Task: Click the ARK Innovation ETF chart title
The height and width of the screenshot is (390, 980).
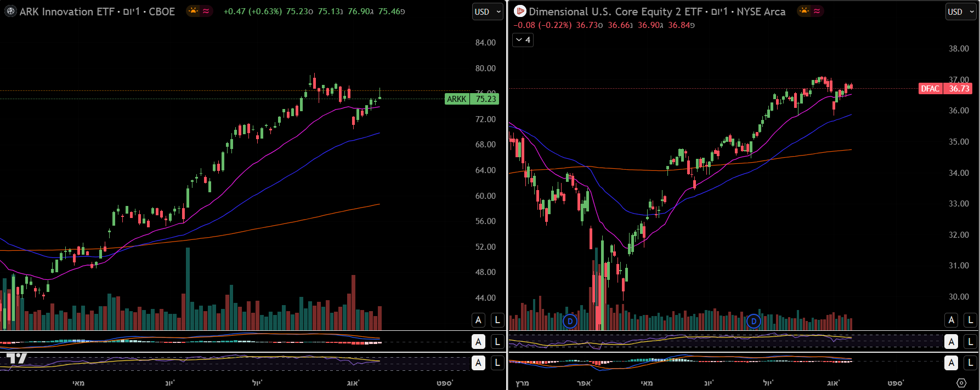Action: [67, 12]
